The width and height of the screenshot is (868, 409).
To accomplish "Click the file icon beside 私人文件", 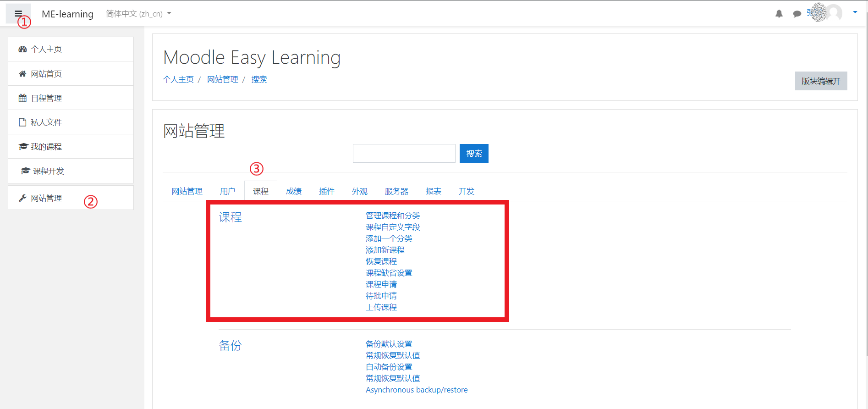I will 22,122.
